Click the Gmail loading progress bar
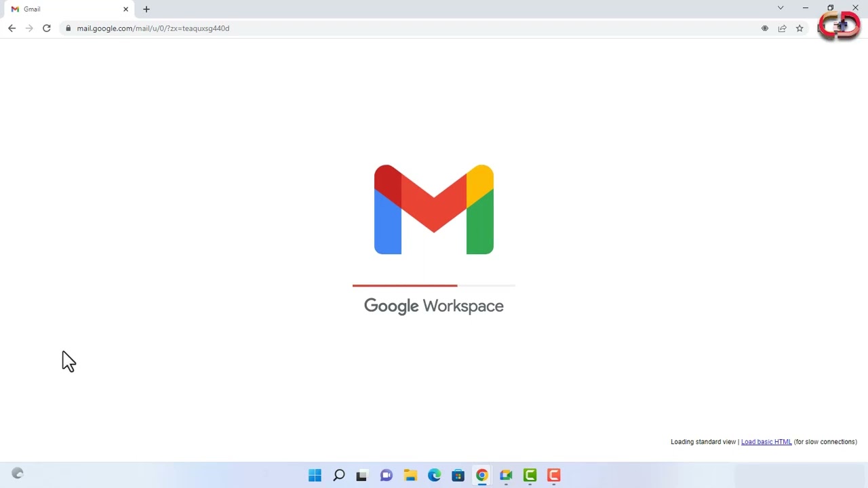The image size is (868, 488). 434,286
